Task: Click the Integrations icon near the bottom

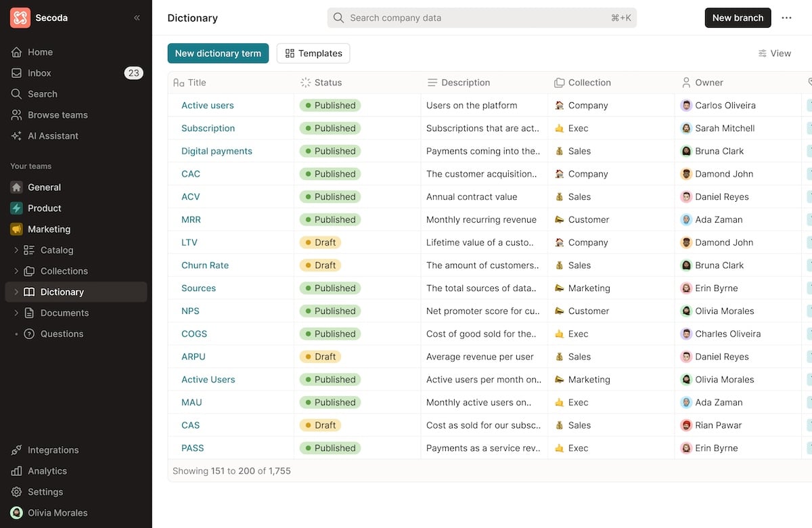Action: pos(16,450)
